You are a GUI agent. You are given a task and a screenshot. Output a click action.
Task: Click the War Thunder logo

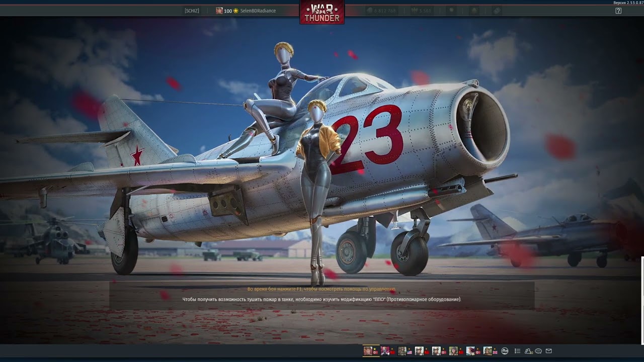coord(322,13)
